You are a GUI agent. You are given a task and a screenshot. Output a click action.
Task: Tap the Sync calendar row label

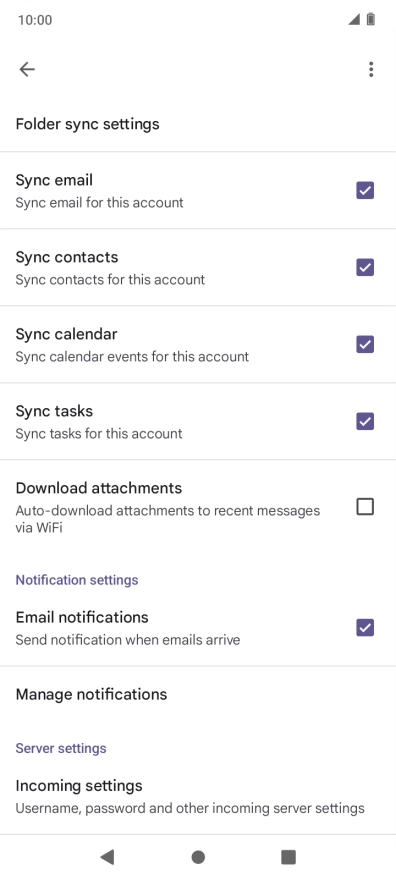point(66,334)
